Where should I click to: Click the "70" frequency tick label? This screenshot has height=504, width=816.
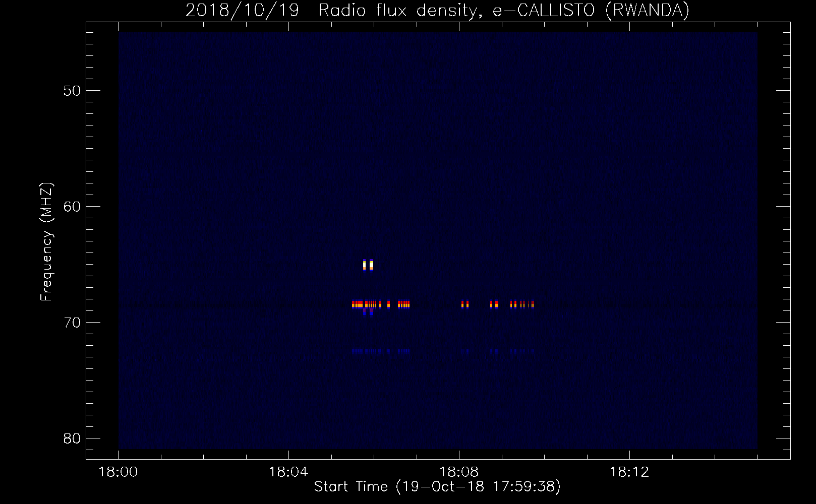[72, 323]
